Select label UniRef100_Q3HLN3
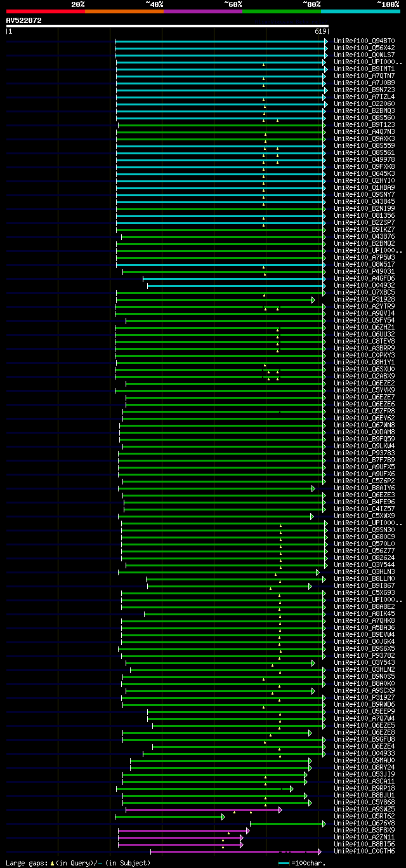This screenshot has width=406, height=868. pos(364,572)
